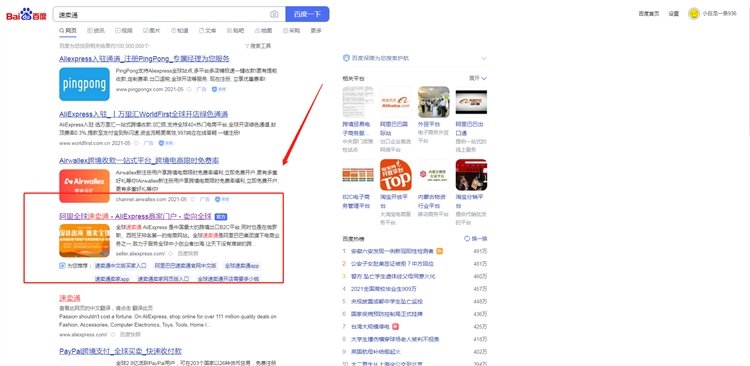Switch to the 采购 tab
The image size is (750, 366).
pyautogui.click(x=291, y=31)
